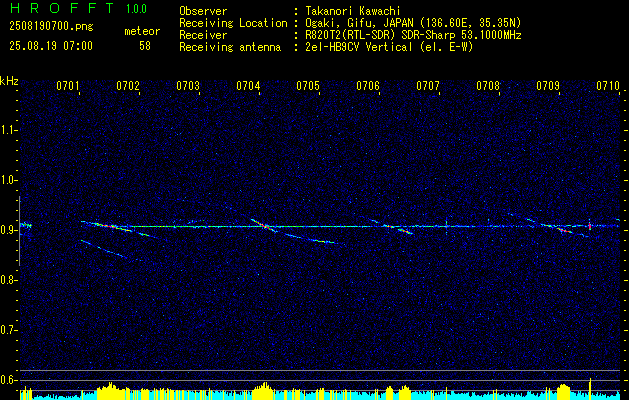Select the 0.8 frequency axis label
629x400 pixels.
coord(8,280)
